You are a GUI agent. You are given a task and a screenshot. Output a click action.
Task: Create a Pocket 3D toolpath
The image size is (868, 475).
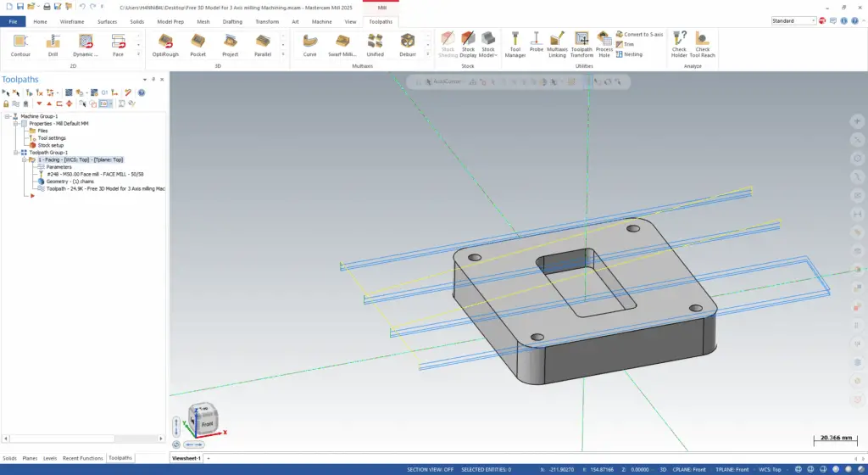coord(198,46)
